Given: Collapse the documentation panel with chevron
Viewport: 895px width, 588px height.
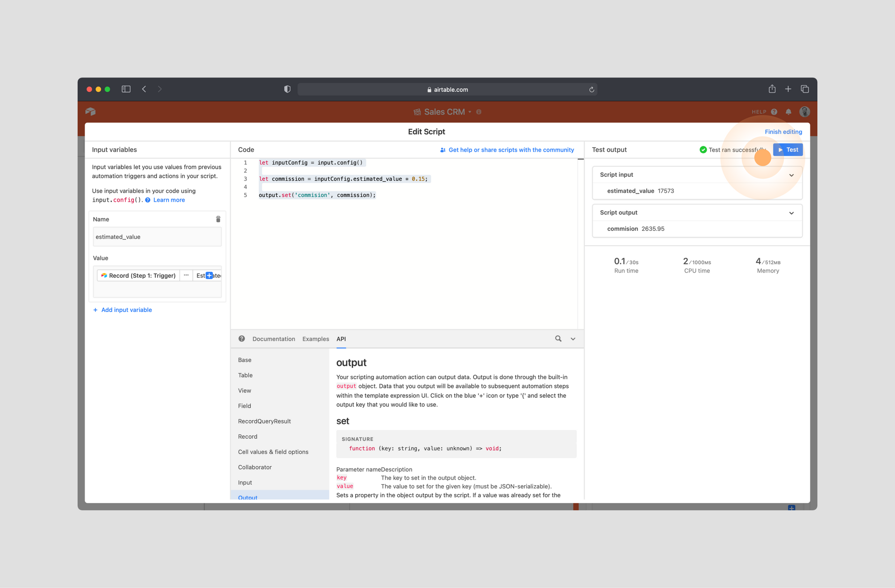Looking at the screenshot, I should [573, 339].
